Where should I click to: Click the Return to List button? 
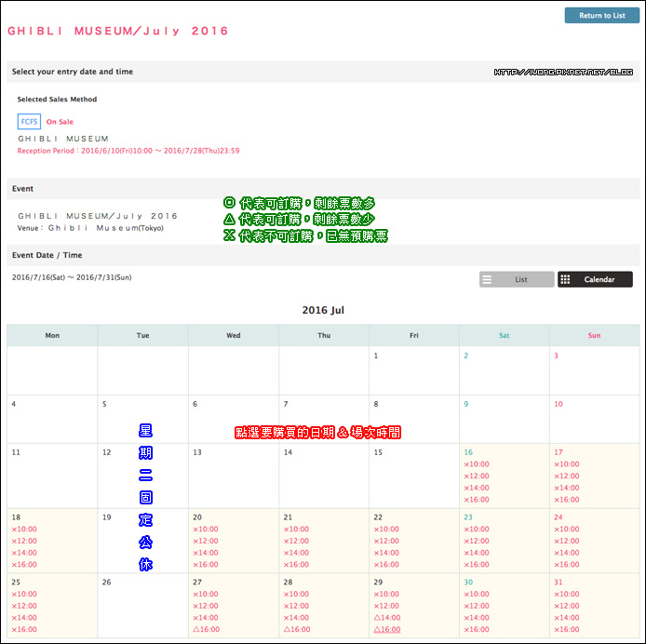[x=601, y=15]
